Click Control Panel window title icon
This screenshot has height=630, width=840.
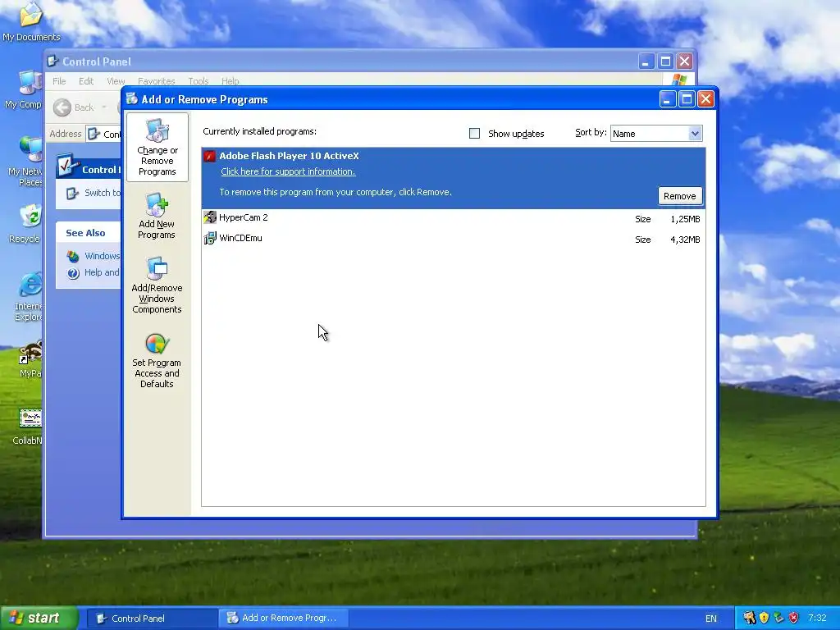pyautogui.click(x=52, y=61)
